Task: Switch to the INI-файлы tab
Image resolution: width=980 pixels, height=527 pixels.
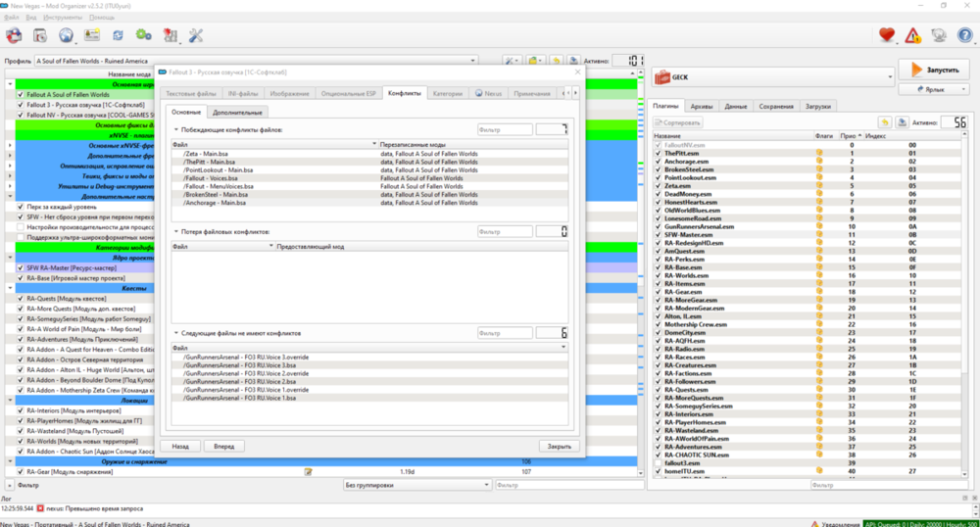Action: tap(243, 94)
